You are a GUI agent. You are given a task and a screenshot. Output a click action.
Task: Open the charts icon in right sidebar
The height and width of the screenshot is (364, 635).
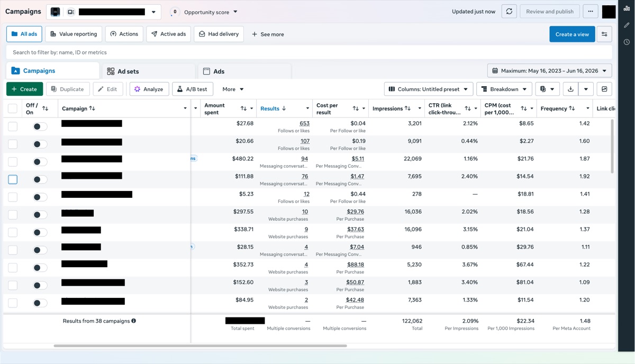click(627, 8)
